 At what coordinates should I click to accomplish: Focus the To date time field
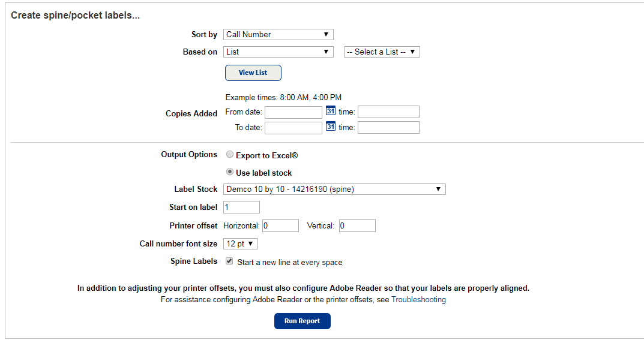388,128
